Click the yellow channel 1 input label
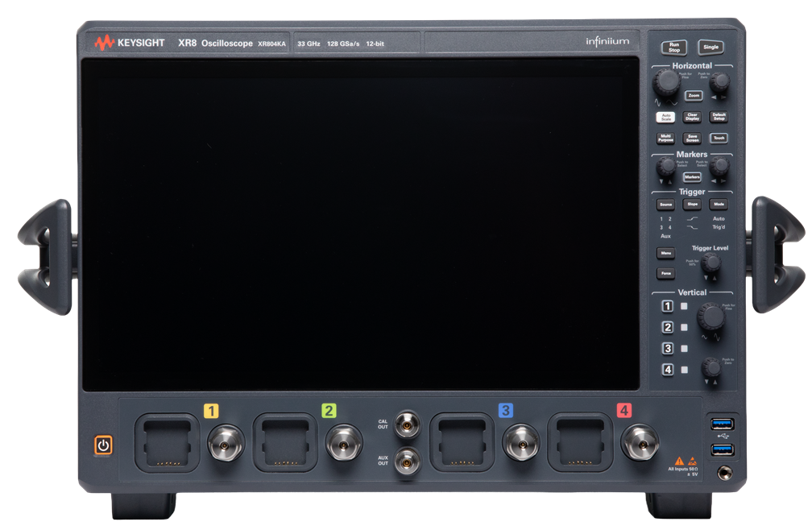812x530 pixels. (x=210, y=411)
